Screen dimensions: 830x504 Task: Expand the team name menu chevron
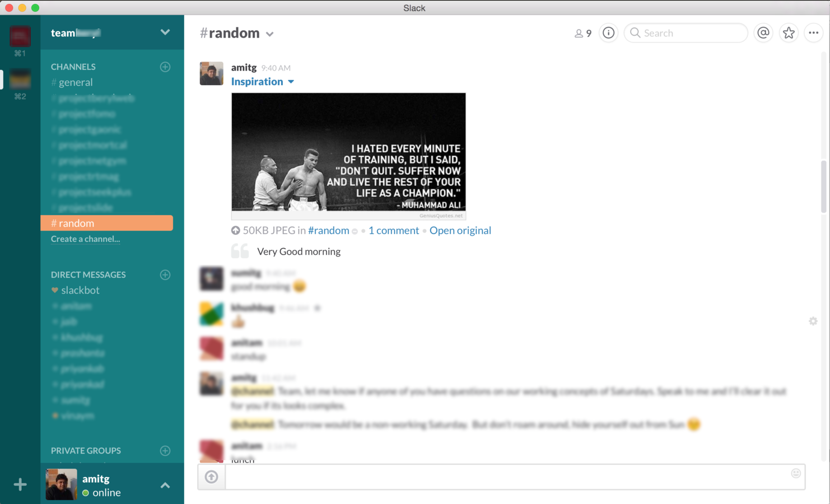point(165,32)
